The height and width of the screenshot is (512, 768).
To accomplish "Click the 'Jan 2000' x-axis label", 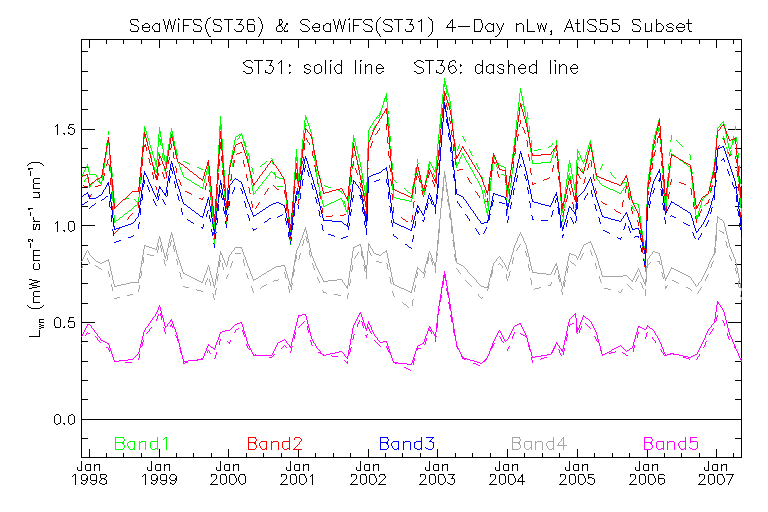I will (x=228, y=473).
